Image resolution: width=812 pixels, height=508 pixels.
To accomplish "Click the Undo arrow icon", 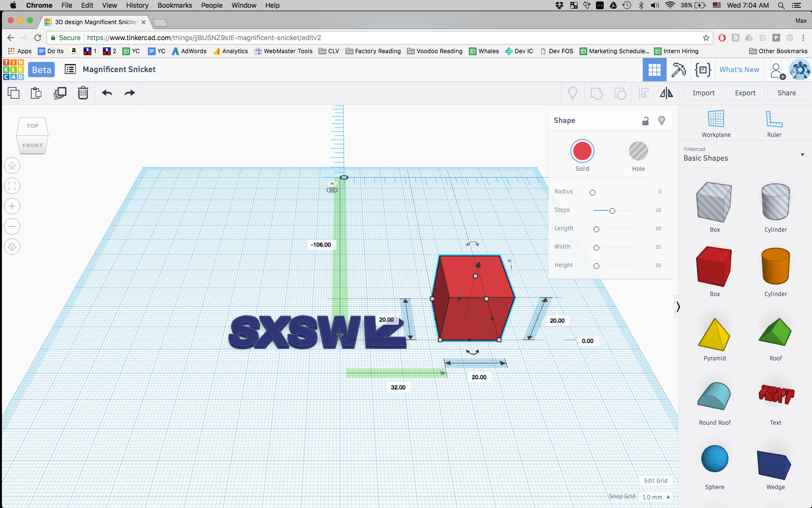I will pyautogui.click(x=107, y=92).
